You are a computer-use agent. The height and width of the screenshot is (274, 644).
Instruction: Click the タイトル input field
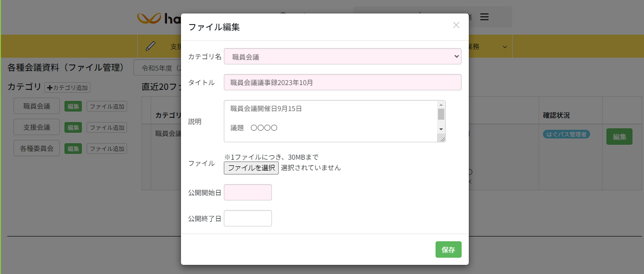pos(343,82)
